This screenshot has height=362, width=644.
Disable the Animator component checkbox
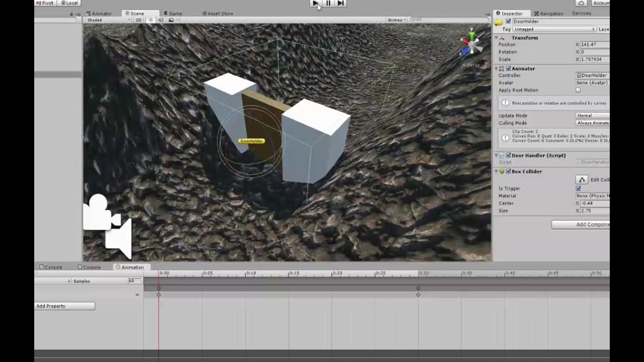508,68
